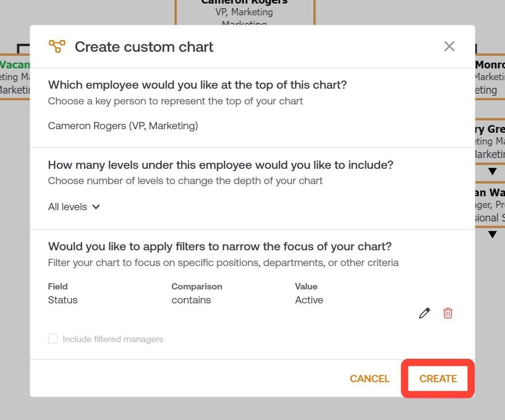The image size is (505, 420).
Task: Click the CANCEL button
Action: 370,379
